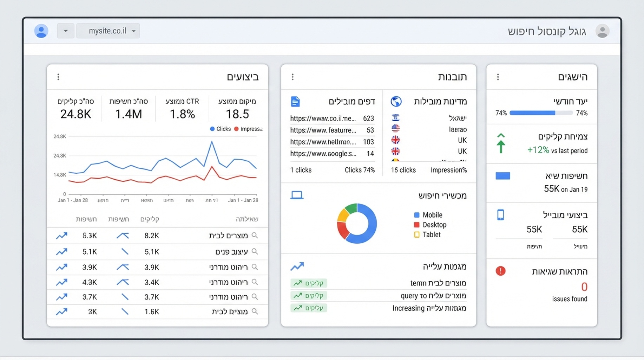Screen dimensions: 644x360
Task: Open the small arrow dropdown next to the avatar
Action: pos(66,31)
